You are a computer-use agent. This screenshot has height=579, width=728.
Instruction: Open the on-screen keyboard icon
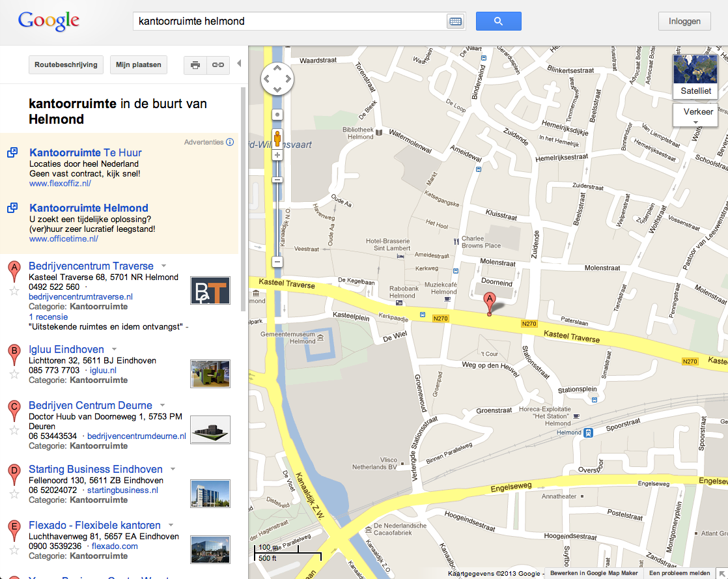(x=455, y=20)
